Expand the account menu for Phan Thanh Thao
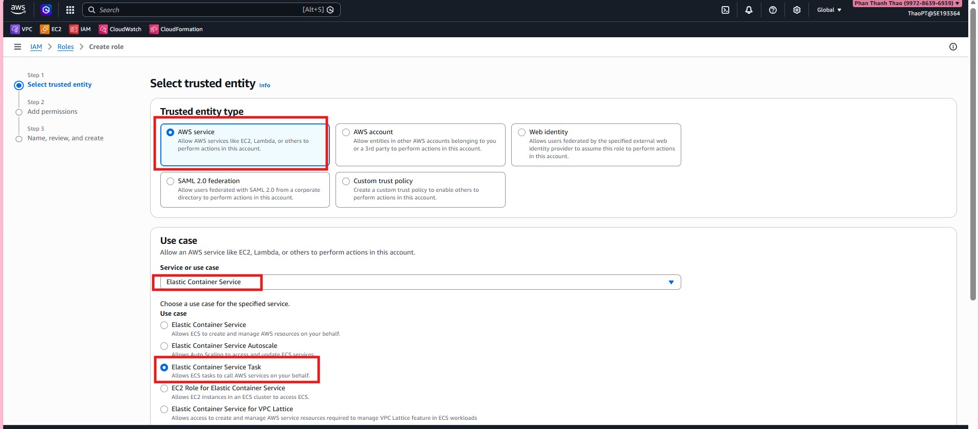The image size is (980, 429). (906, 4)
